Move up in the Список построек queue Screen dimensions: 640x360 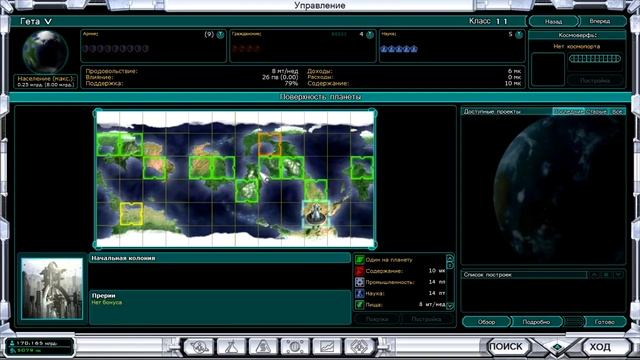coord(594,275)
